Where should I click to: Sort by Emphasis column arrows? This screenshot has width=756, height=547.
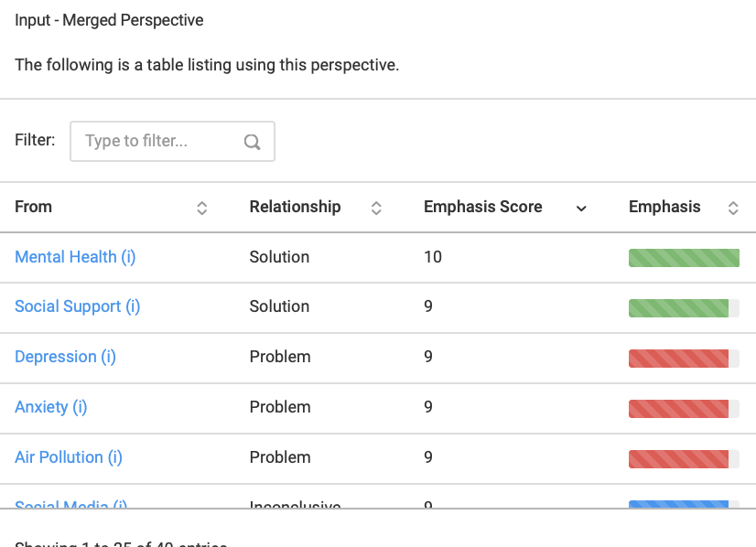pyautogui.click(x=733, y=208)
